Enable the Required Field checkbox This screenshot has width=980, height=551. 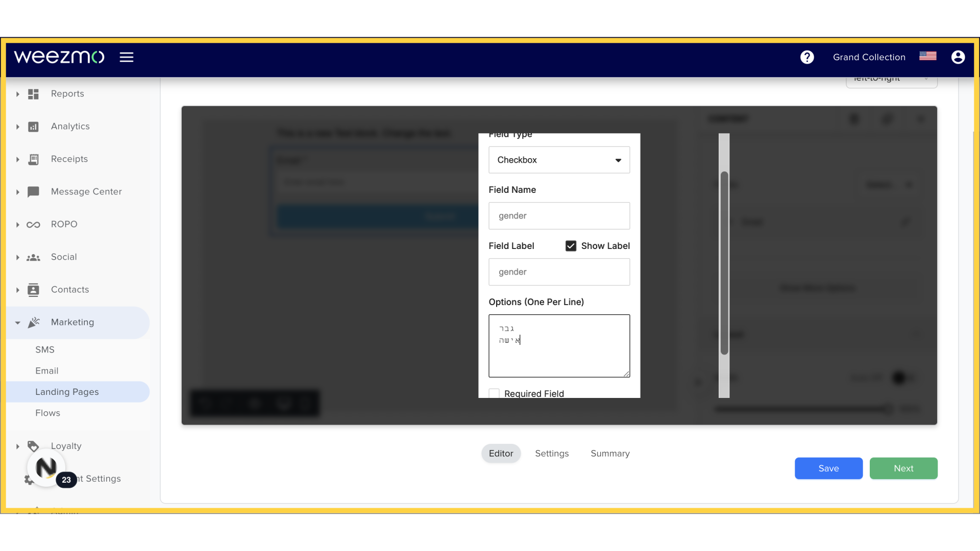point(494,393)
